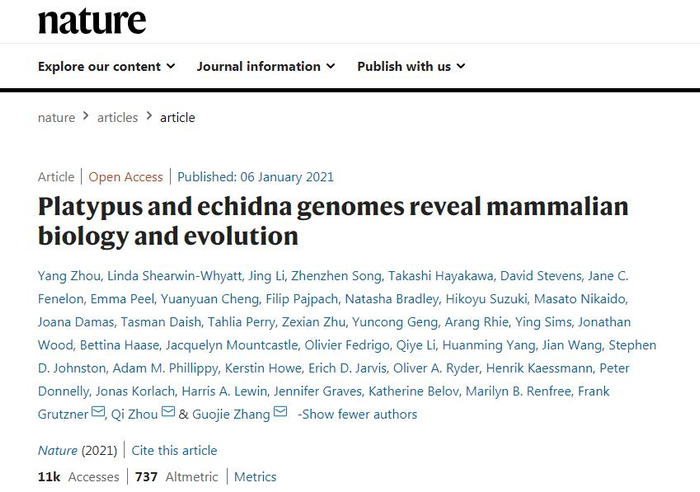Open the Open Access link
The width and height of the screenshot is (700, 492).
(x=126, y=177)
